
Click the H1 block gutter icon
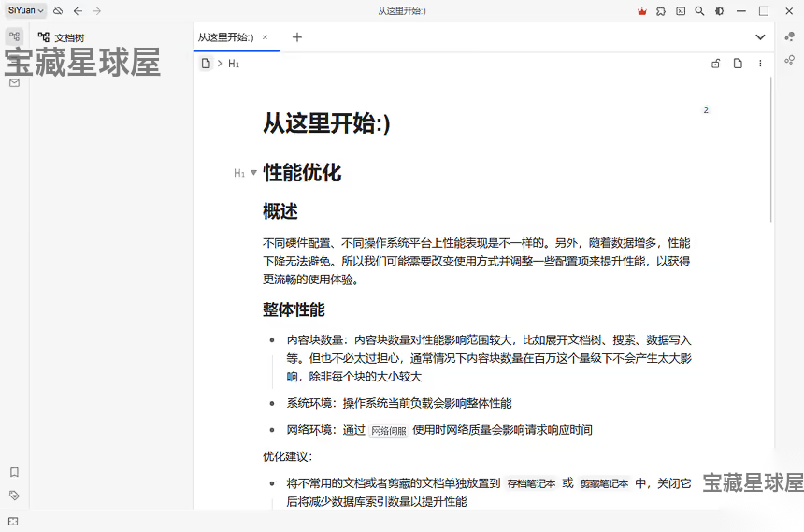pos(239,173)
